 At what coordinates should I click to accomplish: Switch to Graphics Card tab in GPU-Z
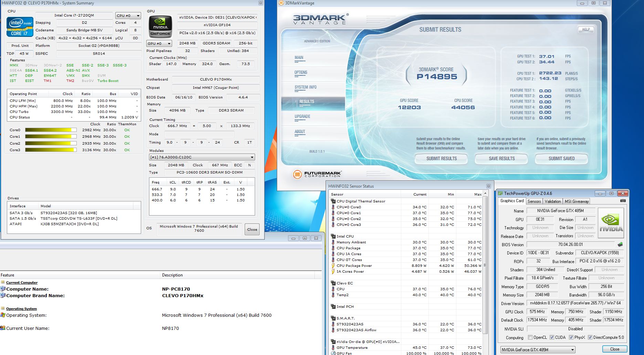[x=512, y=201]
